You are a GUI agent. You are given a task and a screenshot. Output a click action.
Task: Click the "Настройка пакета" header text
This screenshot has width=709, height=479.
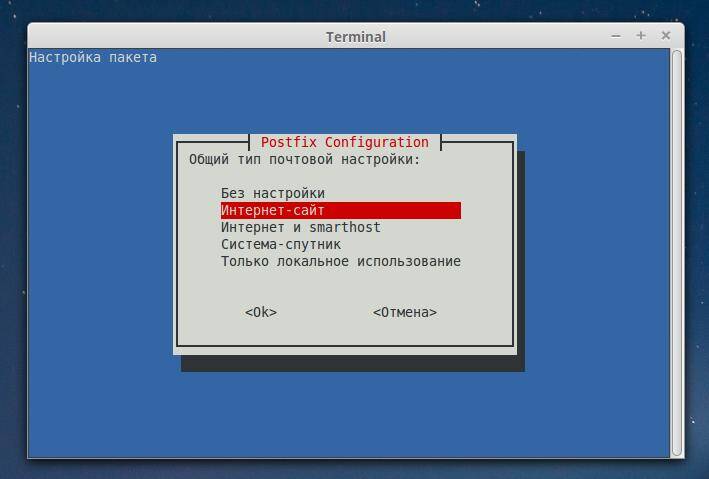(x=93, y=57)
